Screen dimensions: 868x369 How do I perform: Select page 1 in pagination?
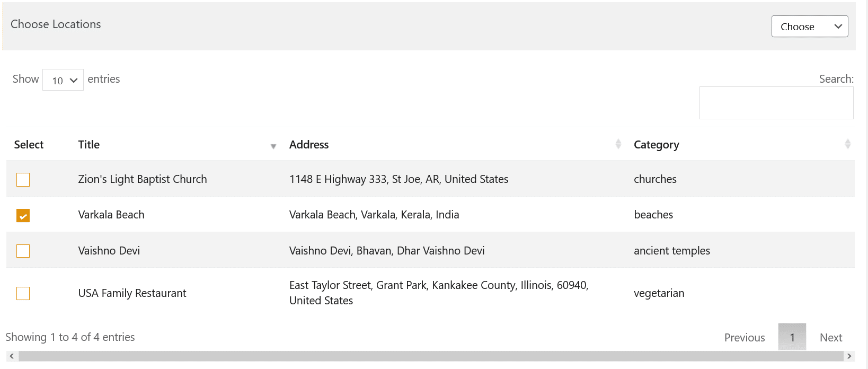(x=792, y=337)
